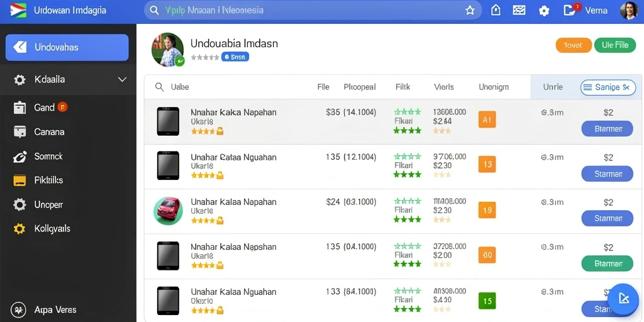The height and width of the screenshot is (322, 644).
Task: Click the orange 00 badge
Action: pos(487,255)
